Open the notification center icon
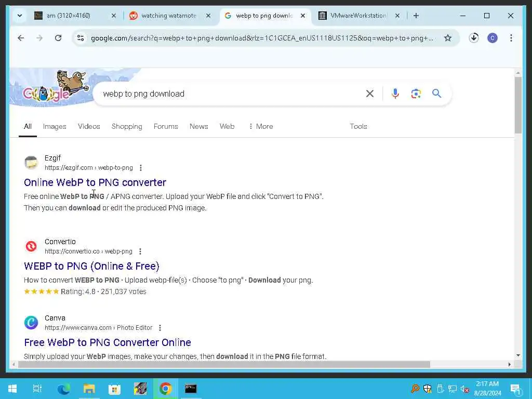Viewport: 532px width, 399px height. pos(515,389)
